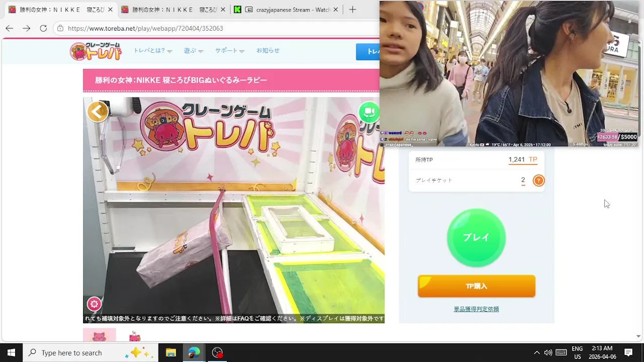
Task: Close the second NIKKE tab
Action: (x=223, y=10)
